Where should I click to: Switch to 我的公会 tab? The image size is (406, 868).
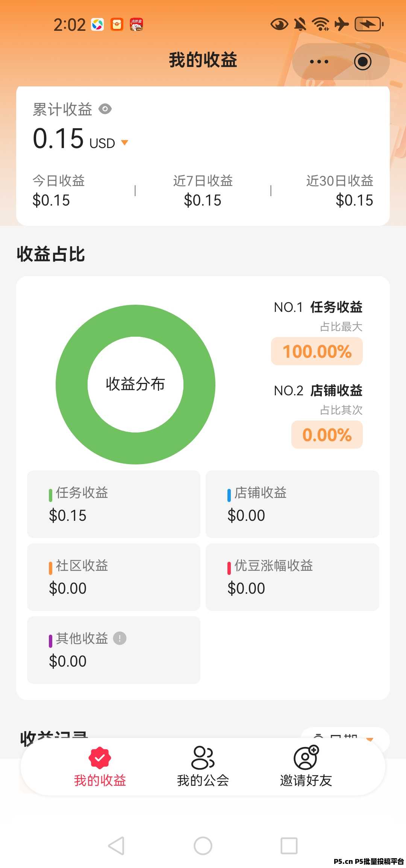[203, 767]
